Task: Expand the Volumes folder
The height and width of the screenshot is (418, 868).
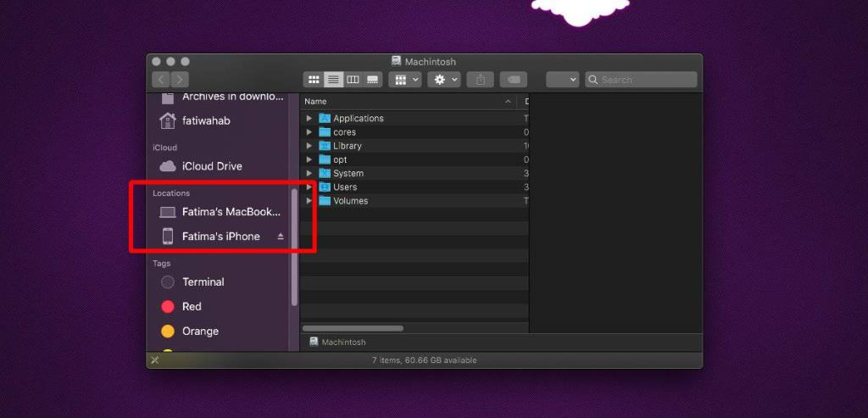Action: click(309, 200)
